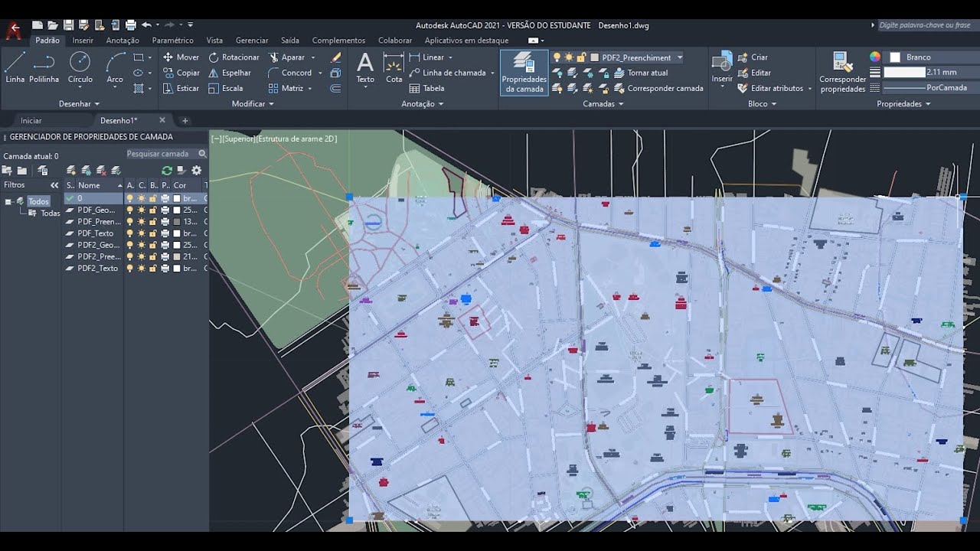
Task: Expand the Desenhar panel
Action: (80, 104)
